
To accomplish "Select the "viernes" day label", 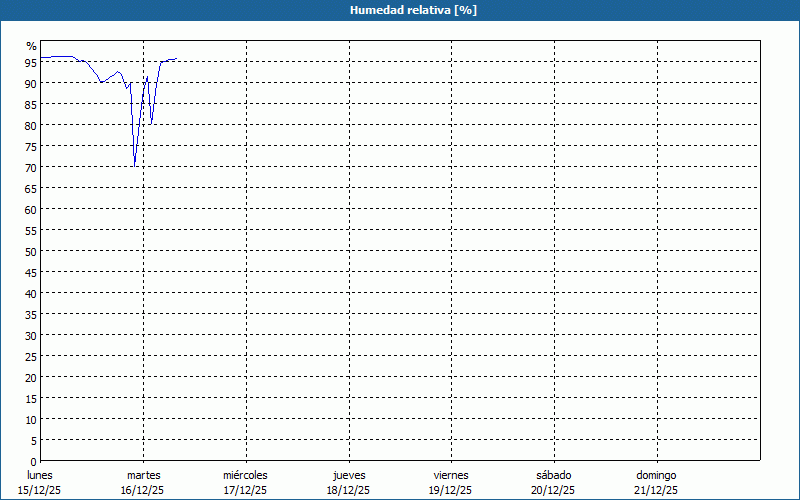I will tap(451, 475).
